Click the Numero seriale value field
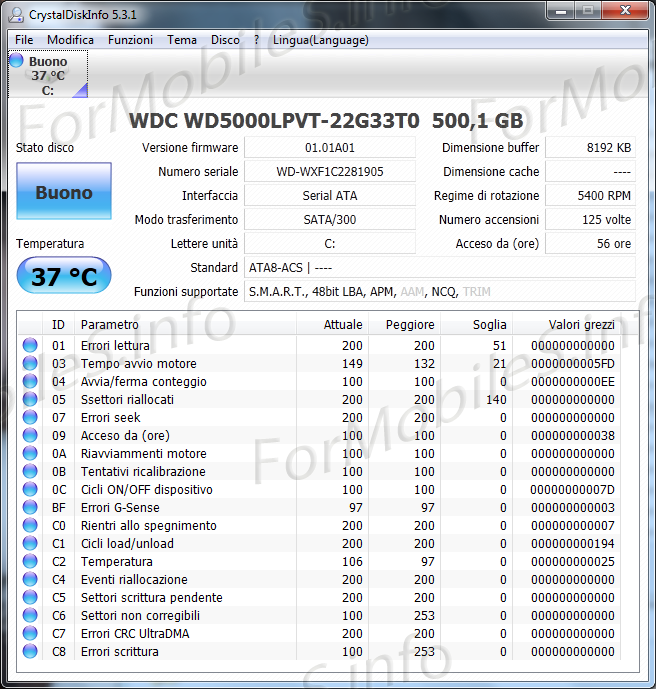Viewport: 656px width, 689px height. pos(329,172)
